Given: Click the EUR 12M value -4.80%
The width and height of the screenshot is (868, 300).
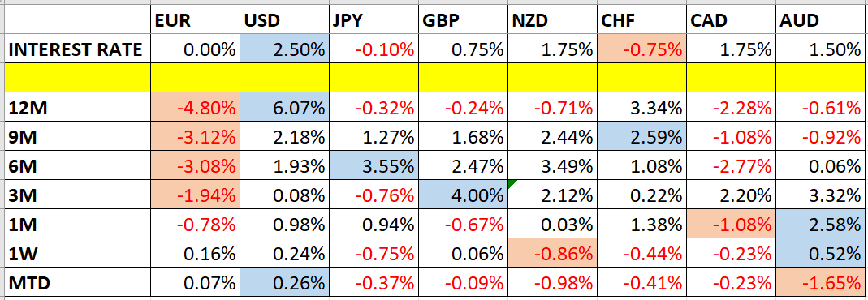Looking at the screenshot, I should (195, 108).
